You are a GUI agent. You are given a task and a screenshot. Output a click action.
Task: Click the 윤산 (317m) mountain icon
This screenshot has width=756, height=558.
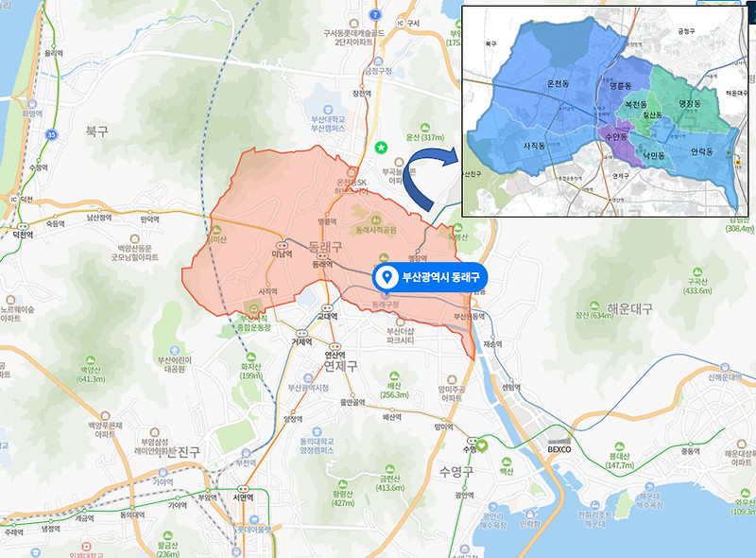pyautogui.click(x=424, y=128)
